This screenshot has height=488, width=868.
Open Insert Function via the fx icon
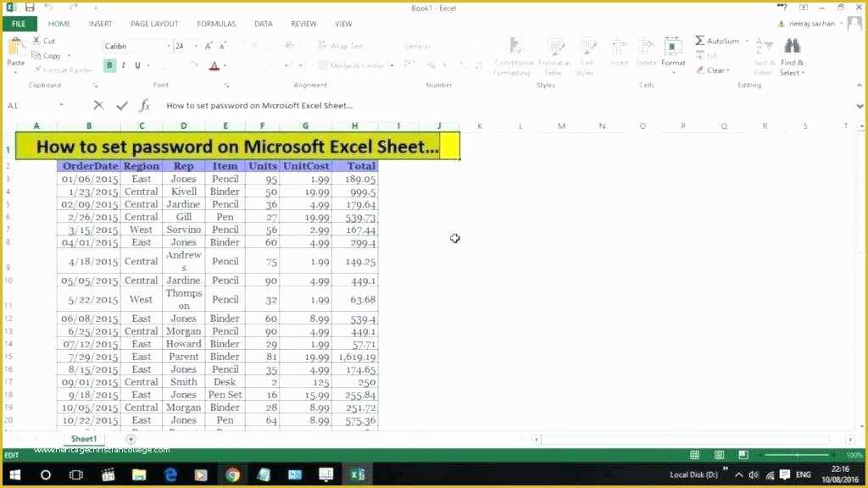pos(144,105)
